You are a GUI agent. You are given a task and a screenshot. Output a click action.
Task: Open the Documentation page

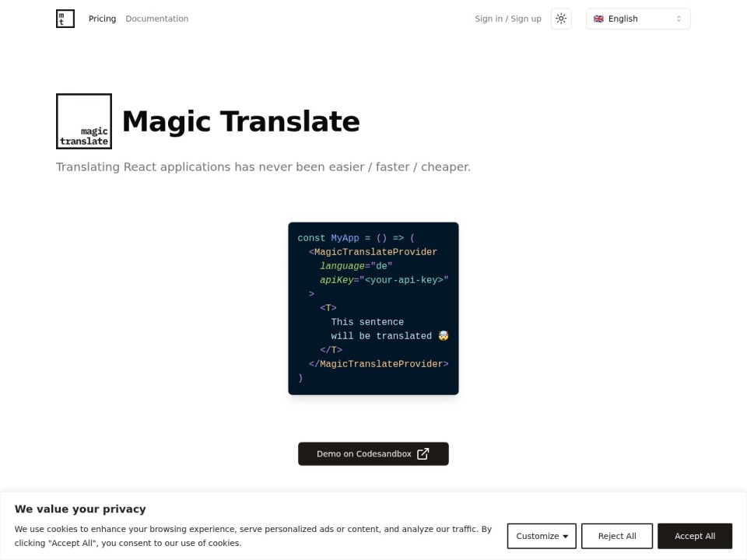click(x=156, y=19)
